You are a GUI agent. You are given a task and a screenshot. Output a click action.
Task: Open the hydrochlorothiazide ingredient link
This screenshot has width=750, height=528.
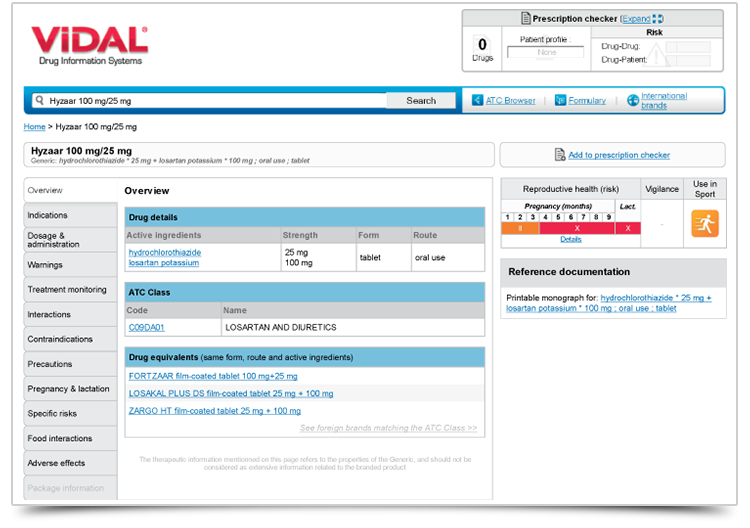tap(165, 252)
